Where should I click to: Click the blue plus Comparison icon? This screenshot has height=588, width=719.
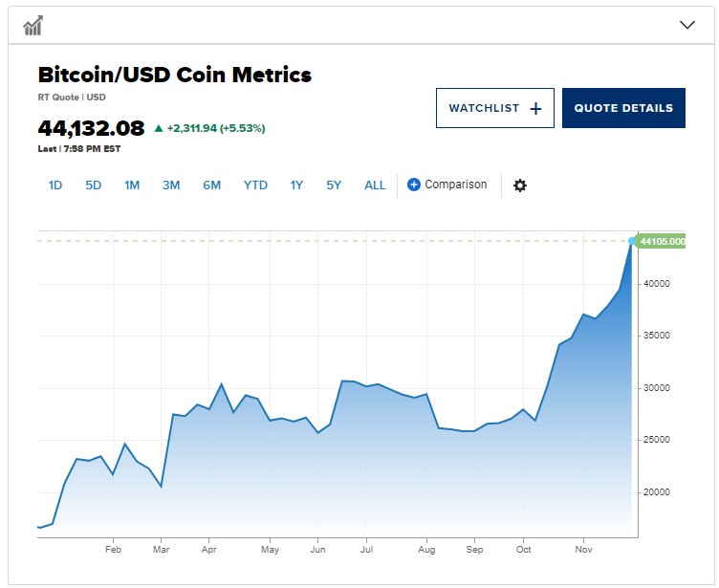(x=413, y=185)
